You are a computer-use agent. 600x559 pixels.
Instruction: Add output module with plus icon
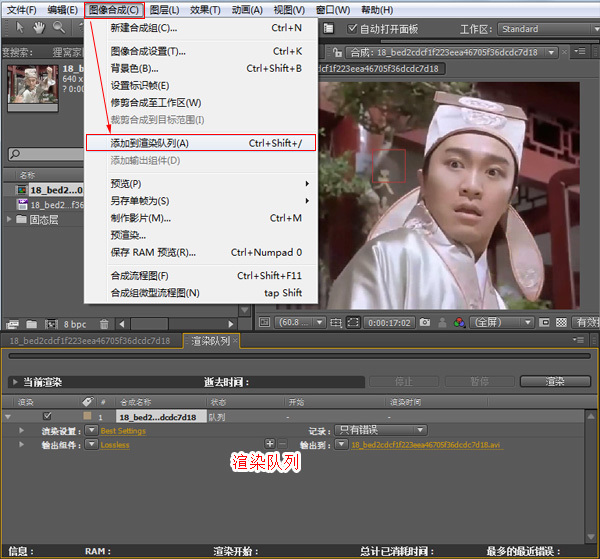[270, 444]
